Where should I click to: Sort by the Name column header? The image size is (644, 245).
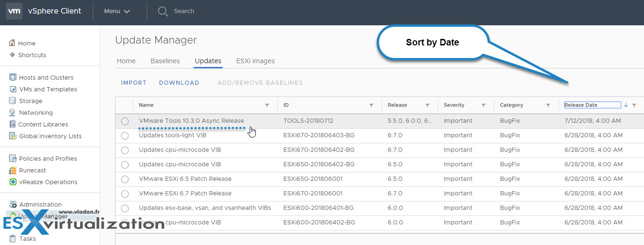pyautogui.click(x=146, y=105)
